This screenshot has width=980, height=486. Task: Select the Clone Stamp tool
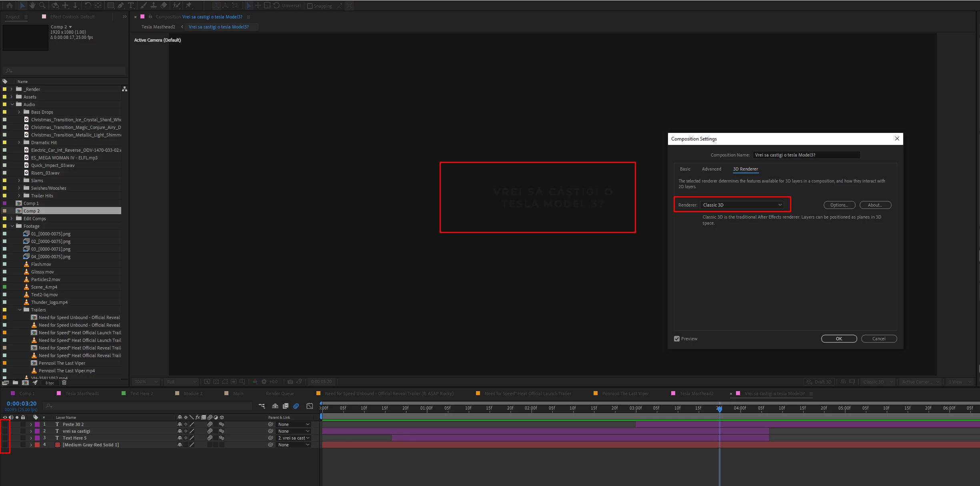(154, 5)
